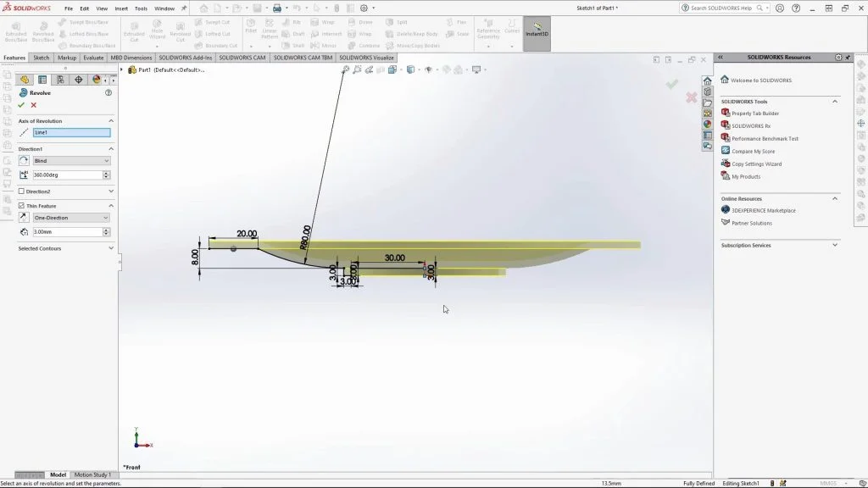Expand the Selected Contours section
This screenshot has width=868, height=488.
111,248
